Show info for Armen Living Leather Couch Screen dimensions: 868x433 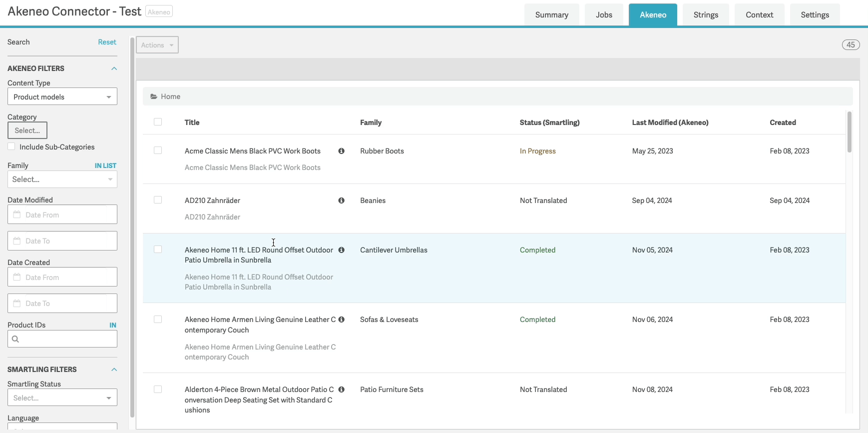pos(342,319)
